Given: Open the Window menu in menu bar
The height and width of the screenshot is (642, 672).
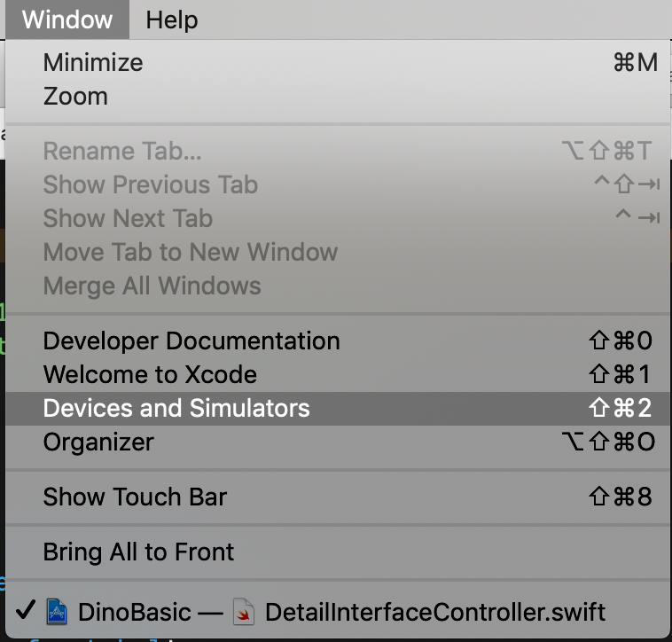Looking at the screenshot, I should tap(67, 20).
